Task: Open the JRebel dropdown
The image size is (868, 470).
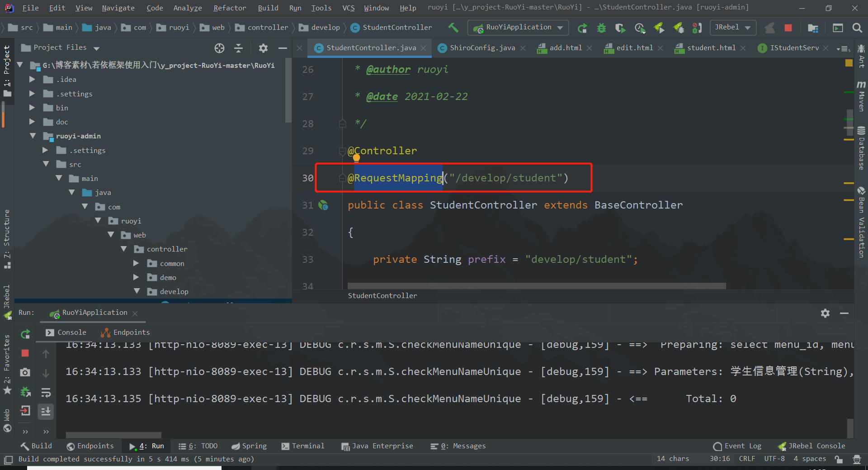Action: point(733,28)
